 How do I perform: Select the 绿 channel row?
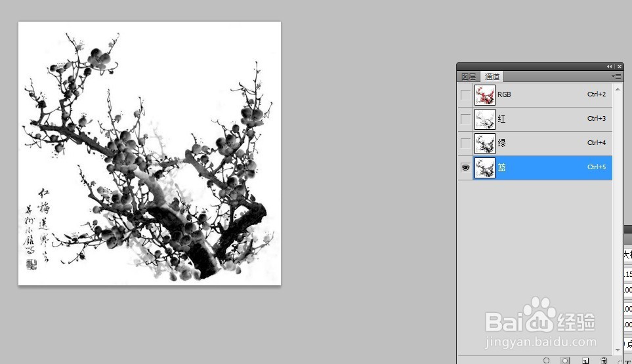[x=543, y=144]
